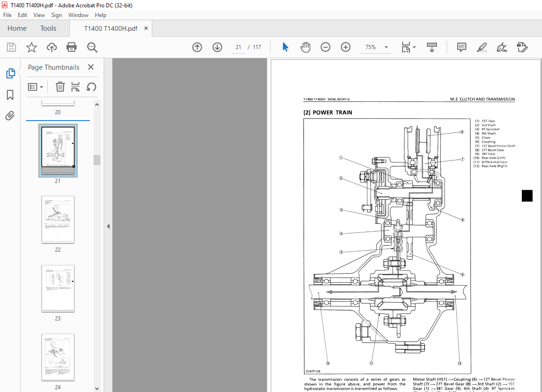
Task: Add a comment note icon
Action: (461, 47)
